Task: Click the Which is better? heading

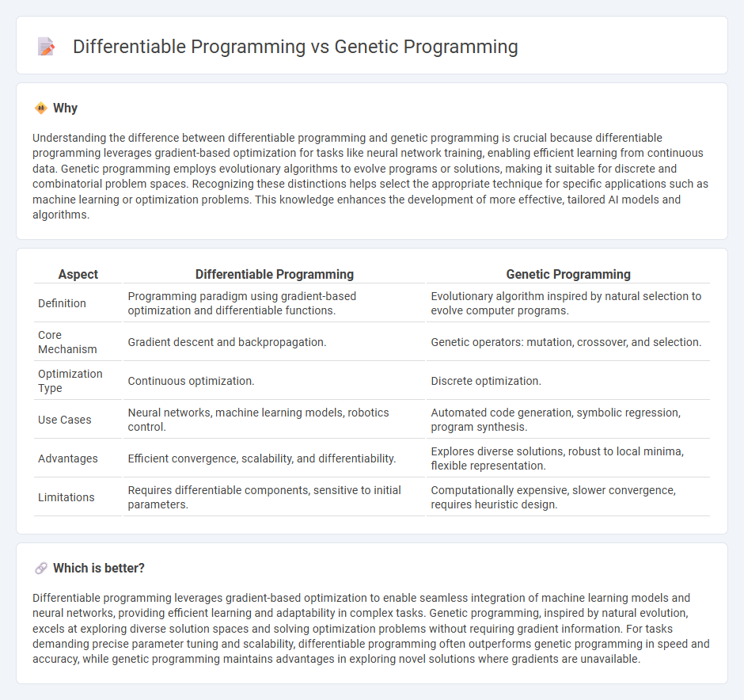Action: (x=99, y=568)
